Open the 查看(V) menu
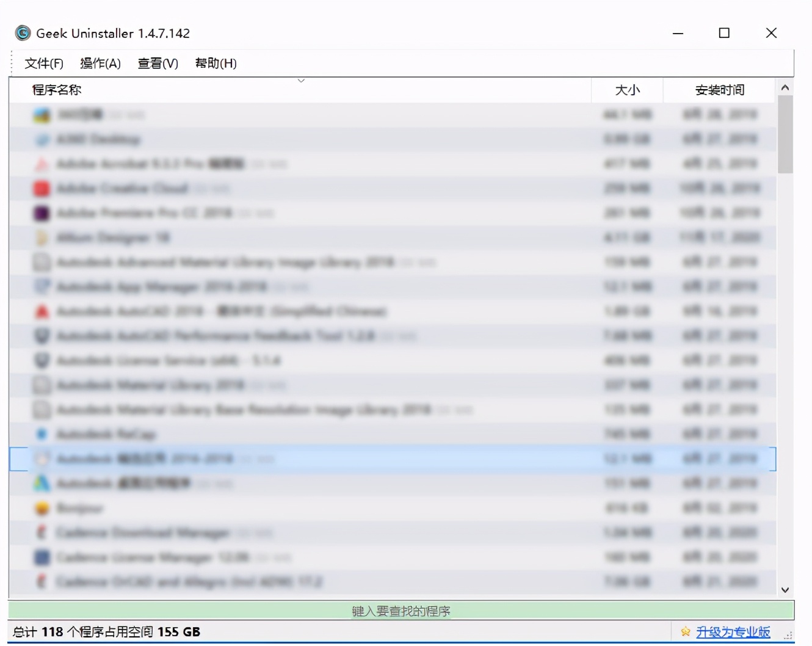This screenshot has height=646, width=812. pyautogui.click(x=158, y=64)
